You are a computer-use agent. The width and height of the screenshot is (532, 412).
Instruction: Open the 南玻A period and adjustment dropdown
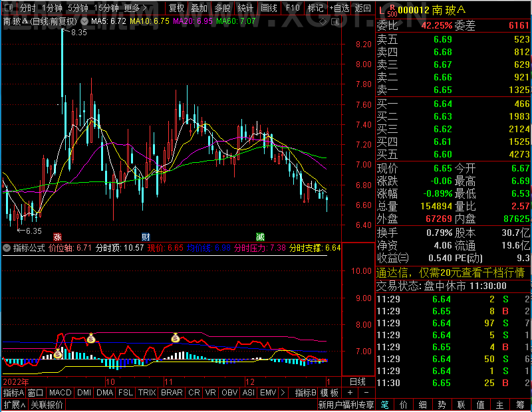tap(84, 21)
